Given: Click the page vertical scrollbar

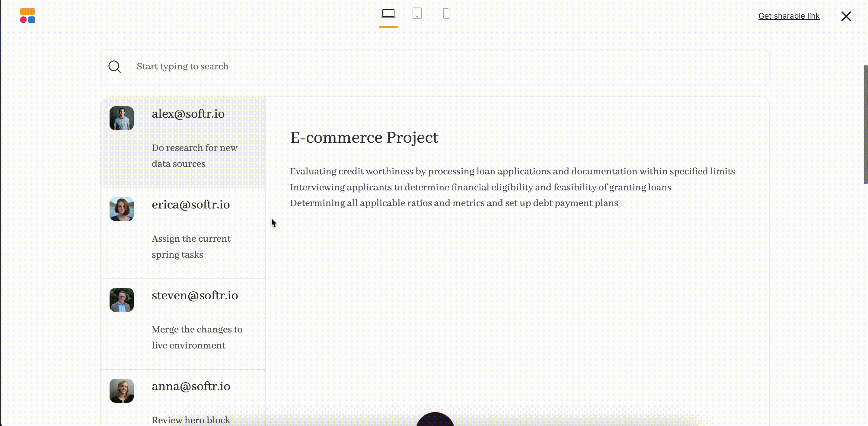Looking at the screenshot, I should point(865,125).
